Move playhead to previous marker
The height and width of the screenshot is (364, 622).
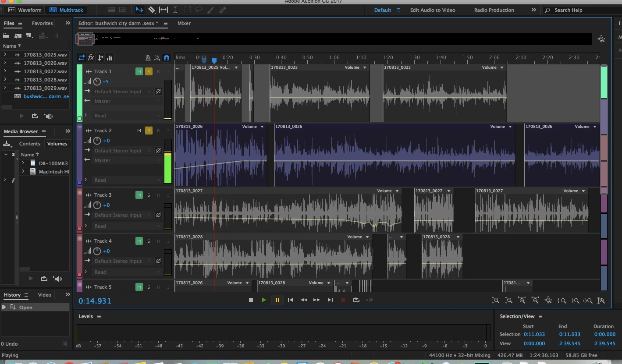point(290,300)
